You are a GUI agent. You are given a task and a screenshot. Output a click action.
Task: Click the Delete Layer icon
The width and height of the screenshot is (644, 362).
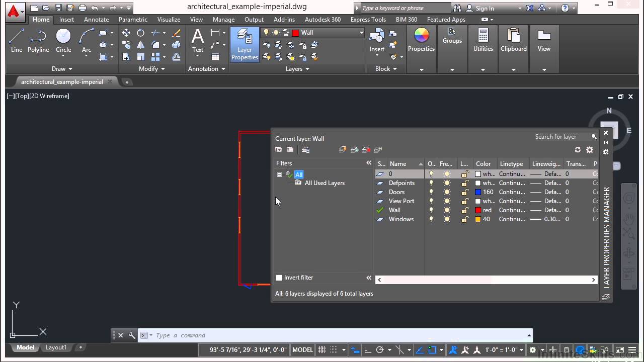[366, 150]
